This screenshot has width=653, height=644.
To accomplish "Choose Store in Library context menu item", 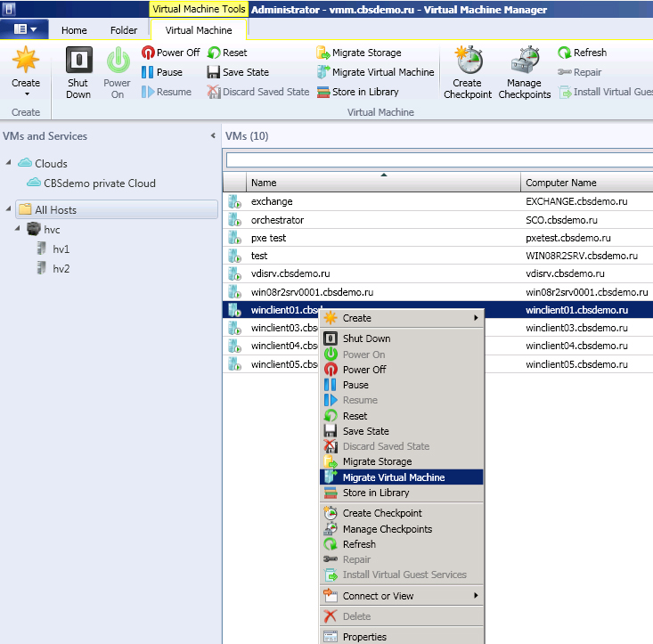I will pos(402,493).
